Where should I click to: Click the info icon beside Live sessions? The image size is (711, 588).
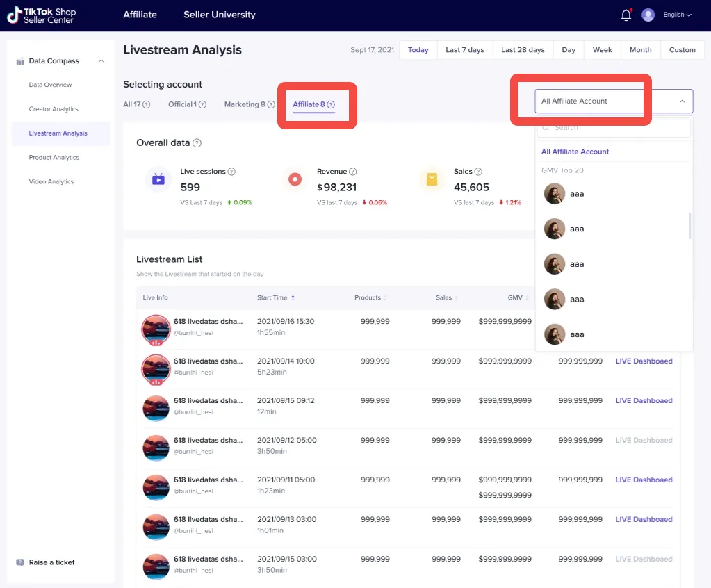[231, 172]
